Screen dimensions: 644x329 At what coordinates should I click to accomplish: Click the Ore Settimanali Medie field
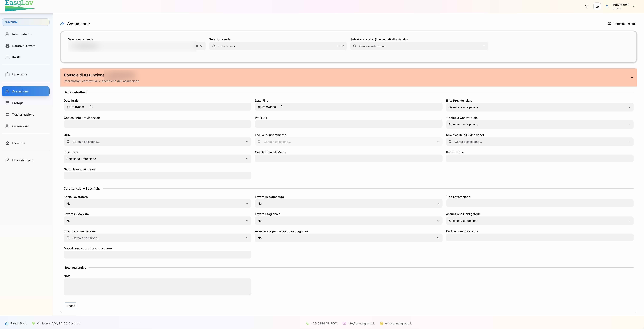[349, 158]
